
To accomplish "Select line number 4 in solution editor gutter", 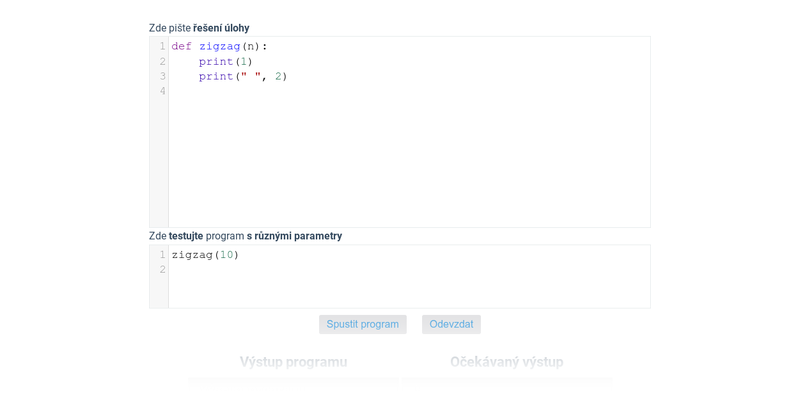I will (162, 91).
